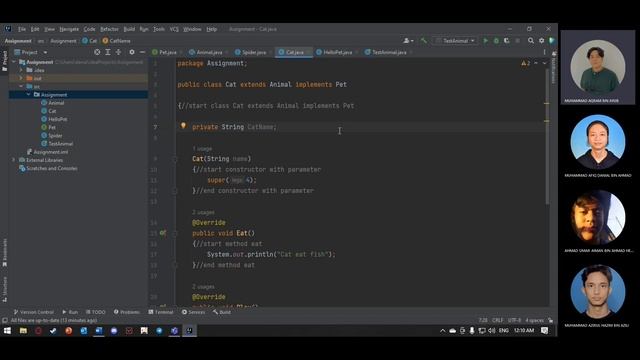This screenshot has width=640, height=360.
Task: Click IntelliJ IDEA icon in taskbar
Action: [x=189, y=331]
